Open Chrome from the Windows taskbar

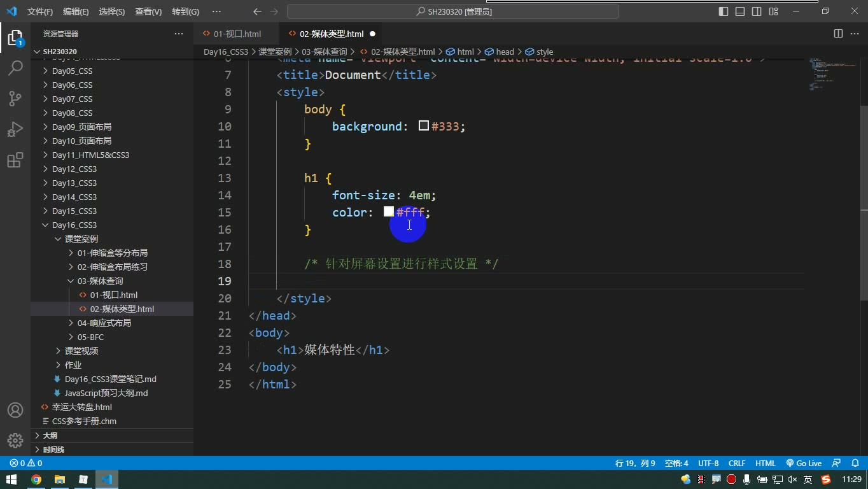(36, 479)
